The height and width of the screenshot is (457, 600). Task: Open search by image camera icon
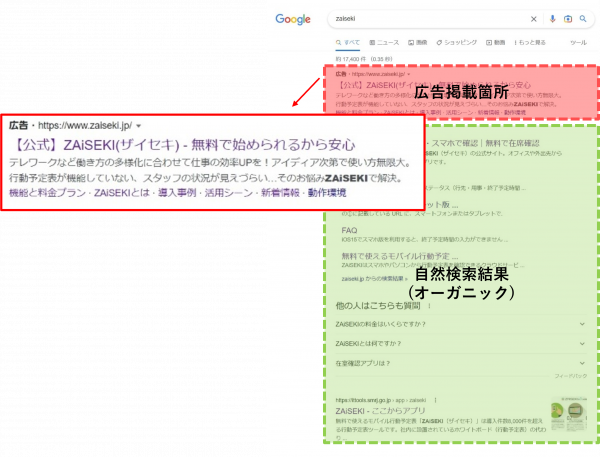(568, 19)
